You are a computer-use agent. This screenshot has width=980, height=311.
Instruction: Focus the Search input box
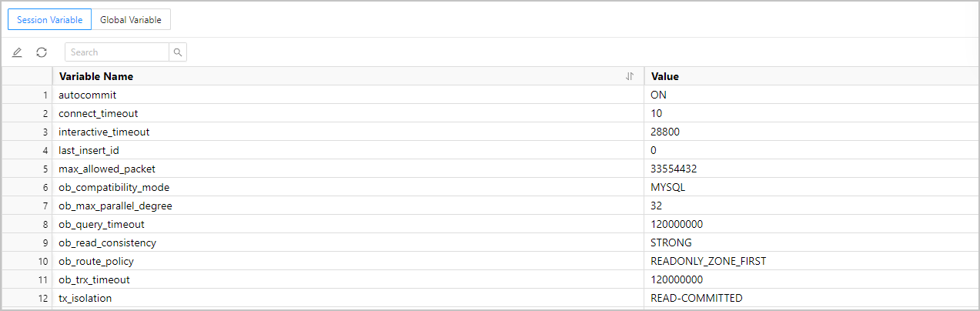point(117,52)
